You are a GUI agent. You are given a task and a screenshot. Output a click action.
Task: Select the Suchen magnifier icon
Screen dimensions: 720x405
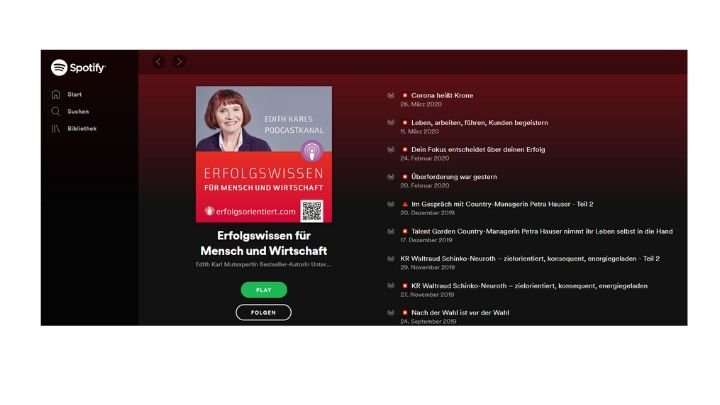click(56, 112)
